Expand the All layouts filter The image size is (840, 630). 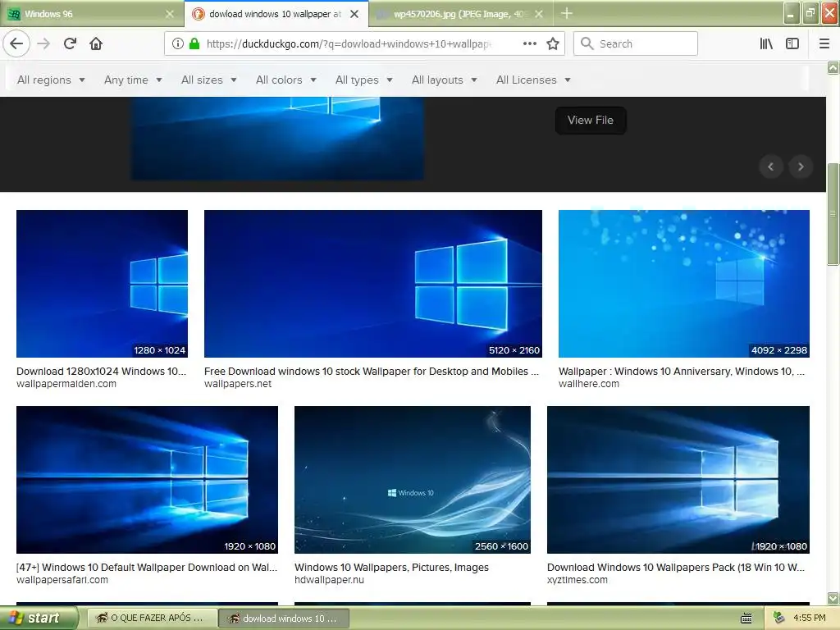[x=444, y=80]
